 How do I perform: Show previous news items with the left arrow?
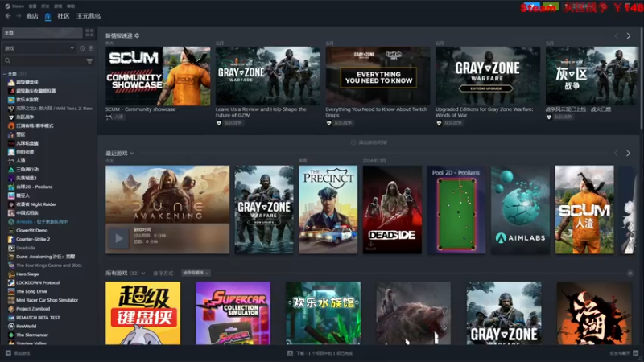click(x=616, y=36)
